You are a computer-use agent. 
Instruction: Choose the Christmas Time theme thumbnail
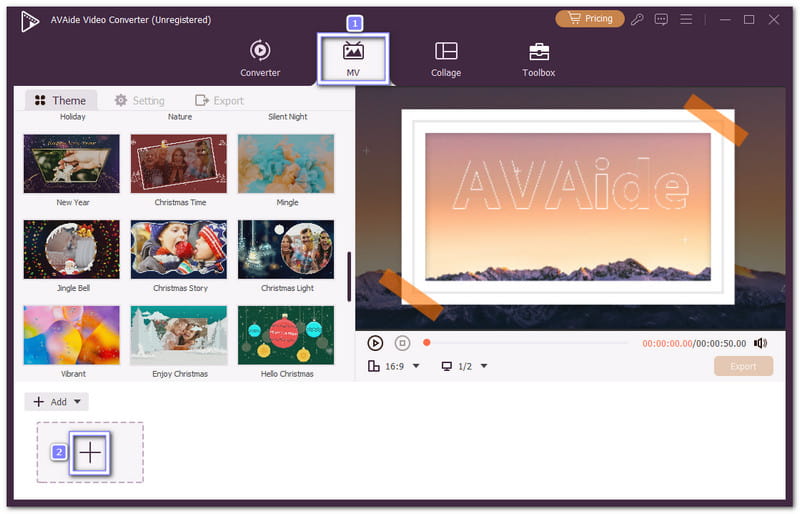(179, 164)
